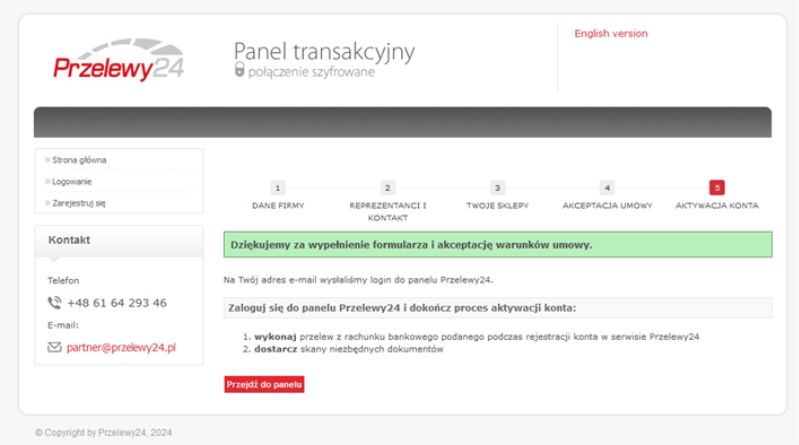Select step 3 number badge
Screen dimensions: 799x445
497,187
